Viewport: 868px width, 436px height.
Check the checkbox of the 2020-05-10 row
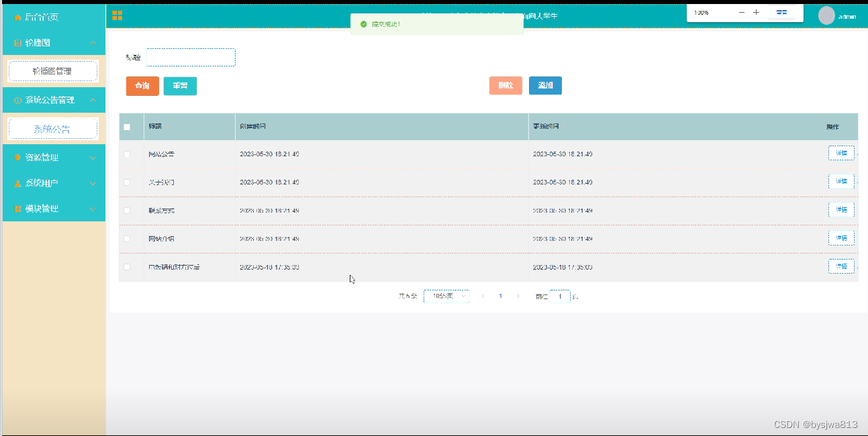pos(127,267)
